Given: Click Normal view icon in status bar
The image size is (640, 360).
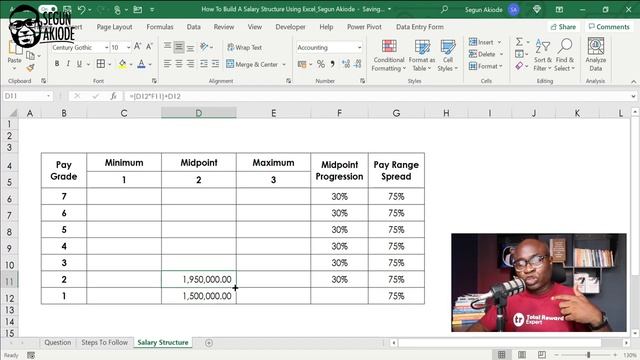Looking at the screenshot, I should click(502, 354).
